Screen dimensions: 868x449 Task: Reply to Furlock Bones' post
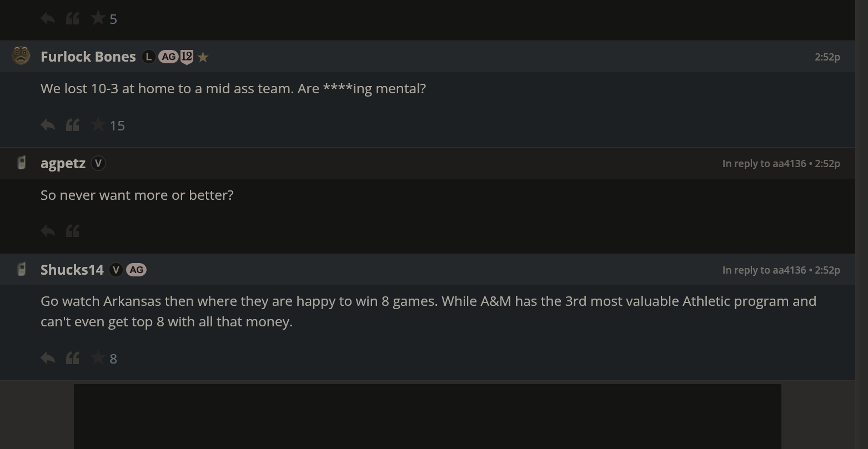pos(48,125)
